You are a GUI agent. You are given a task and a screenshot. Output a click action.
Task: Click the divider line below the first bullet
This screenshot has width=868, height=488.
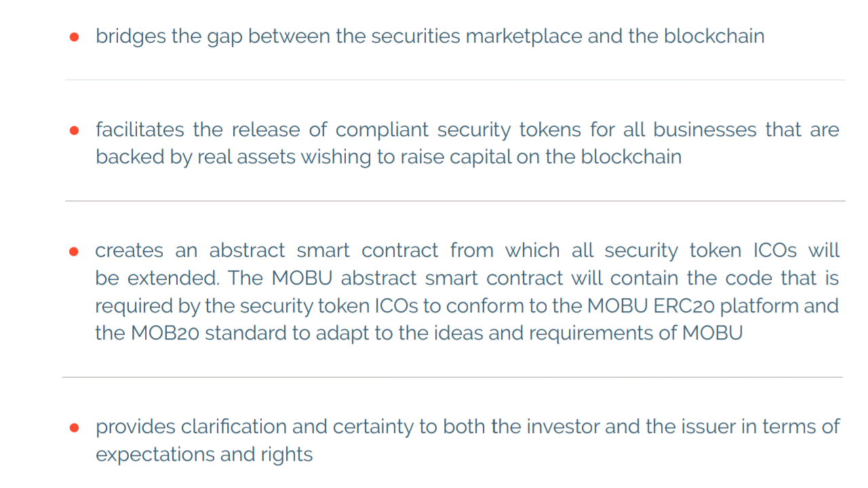(455, 80)
